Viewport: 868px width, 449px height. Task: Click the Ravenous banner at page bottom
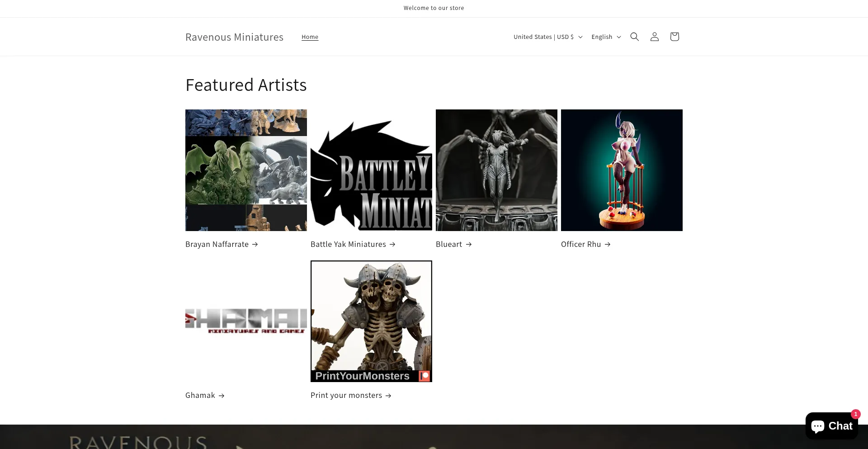click(x=434, y=437)
